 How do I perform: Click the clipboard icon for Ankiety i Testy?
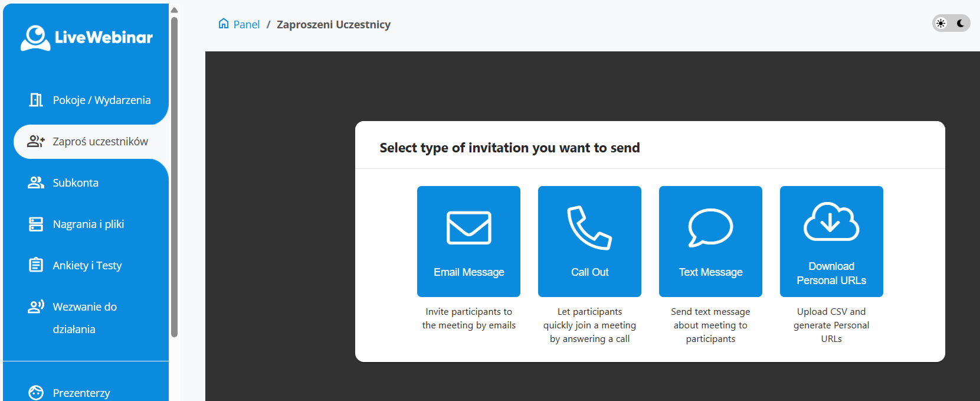tap(36, 265)
